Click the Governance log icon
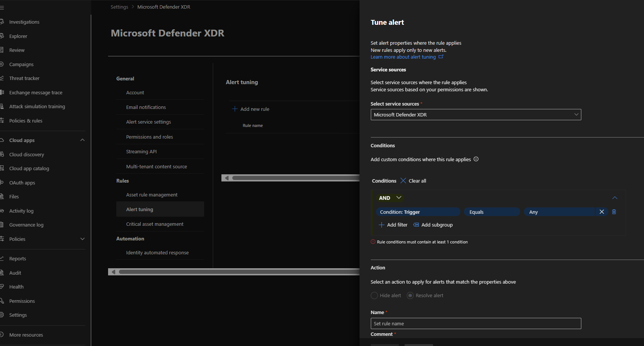The height and width of the screenshot is (346, 644). [x=2, y=225]
